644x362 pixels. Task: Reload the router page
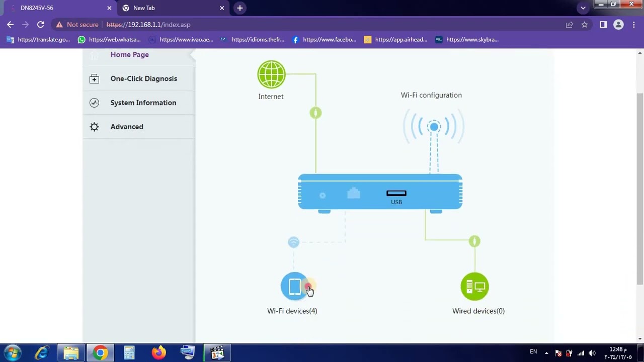[41, 25]
